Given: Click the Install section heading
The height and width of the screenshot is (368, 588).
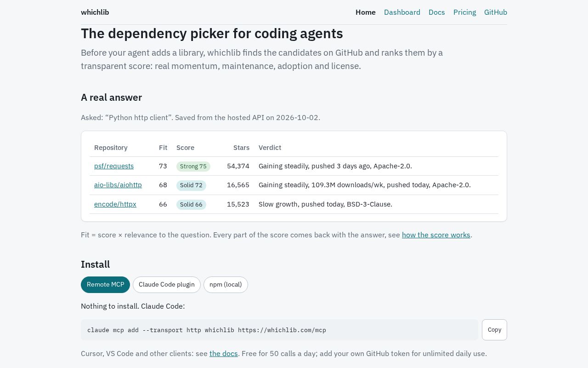Looking at the screenshot, I should click(95, 264).
